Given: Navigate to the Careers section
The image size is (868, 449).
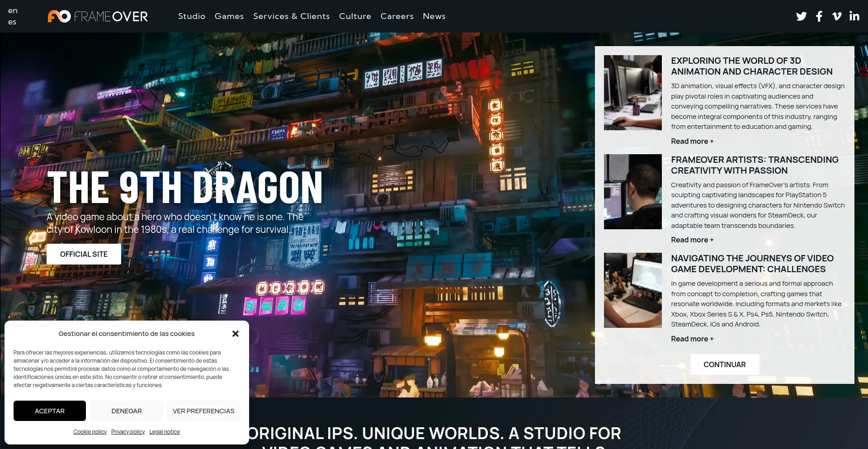Looking at the screenshot, I should click(x=396, y=16).
